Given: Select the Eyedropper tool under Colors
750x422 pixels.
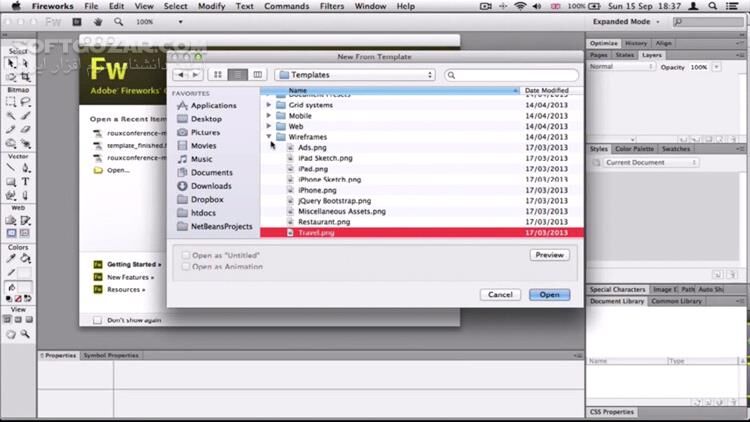Looking at the screenshot, I should pos(11,258).
